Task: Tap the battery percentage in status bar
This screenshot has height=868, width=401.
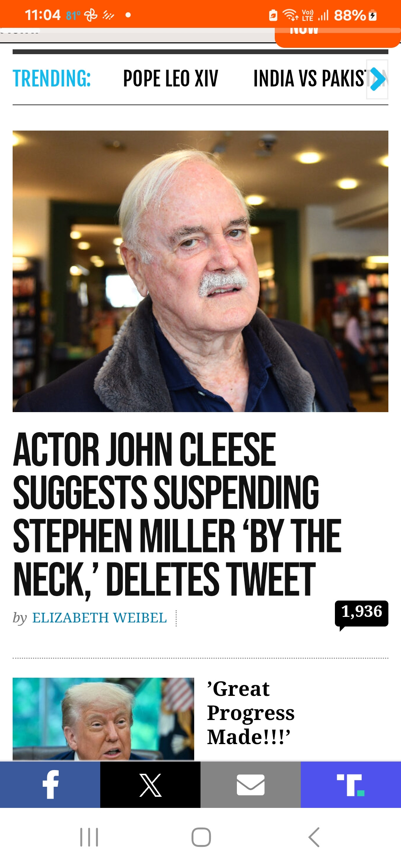Action: pos(350,15)
